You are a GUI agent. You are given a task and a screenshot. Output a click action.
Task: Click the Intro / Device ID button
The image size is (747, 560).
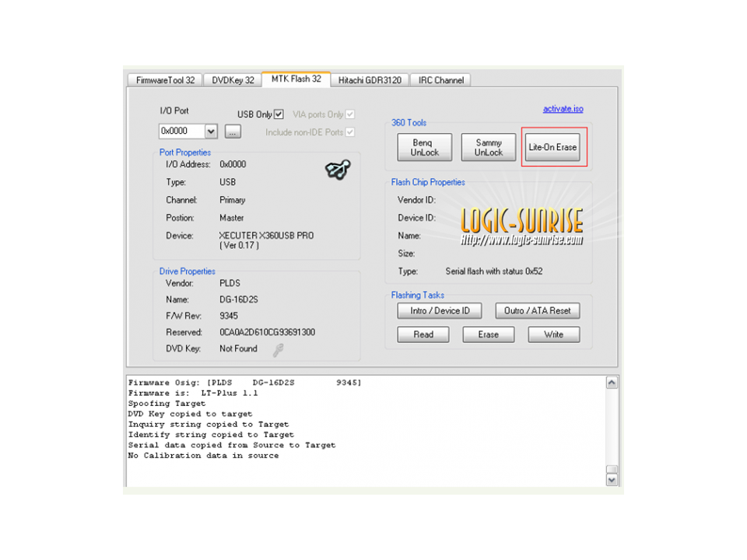pyautogui.click(x=440, y=311)
